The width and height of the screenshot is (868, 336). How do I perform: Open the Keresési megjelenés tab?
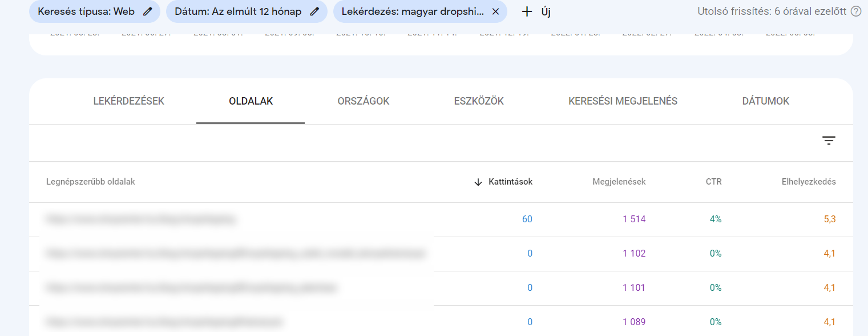pyautogui.click(x=623, y=101)
